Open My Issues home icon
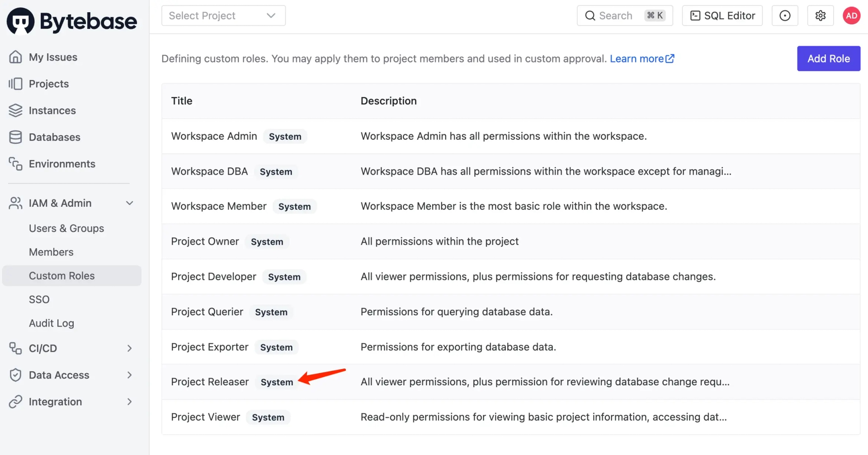 (x=15, y=57)
